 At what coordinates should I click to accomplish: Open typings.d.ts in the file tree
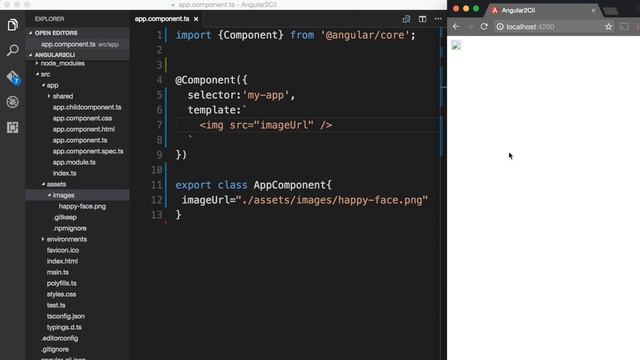coord(64,327)
